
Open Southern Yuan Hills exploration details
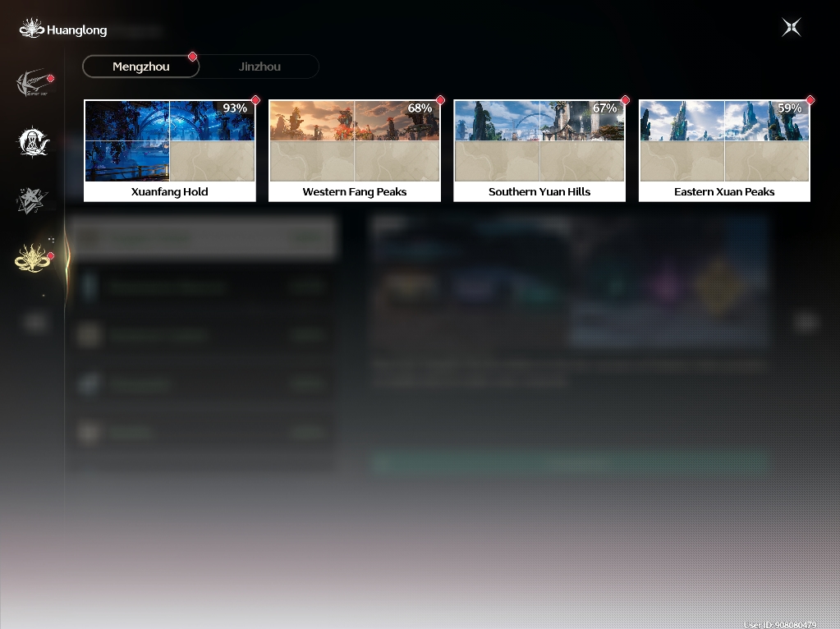[x=539, y=150]
